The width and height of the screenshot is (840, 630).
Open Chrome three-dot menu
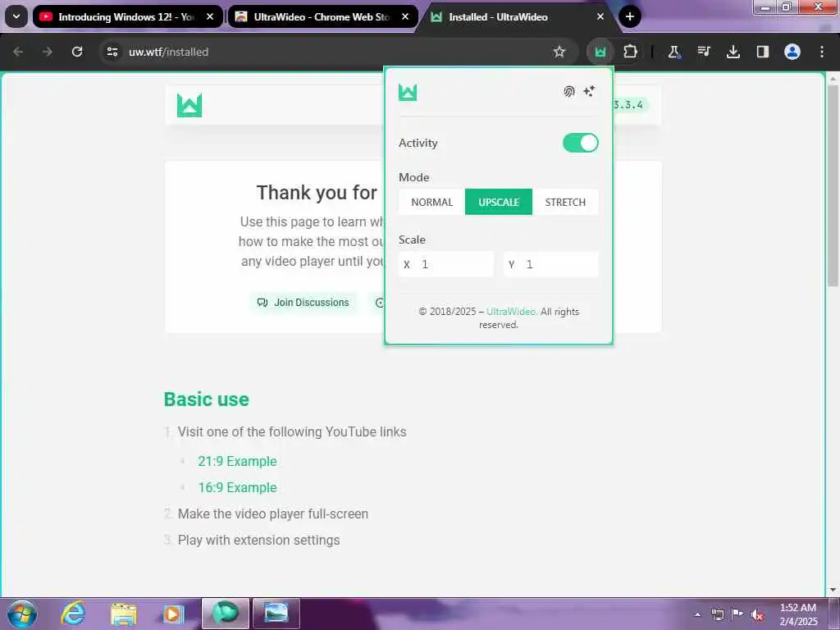pyautogui.click(x=822, y=52)
